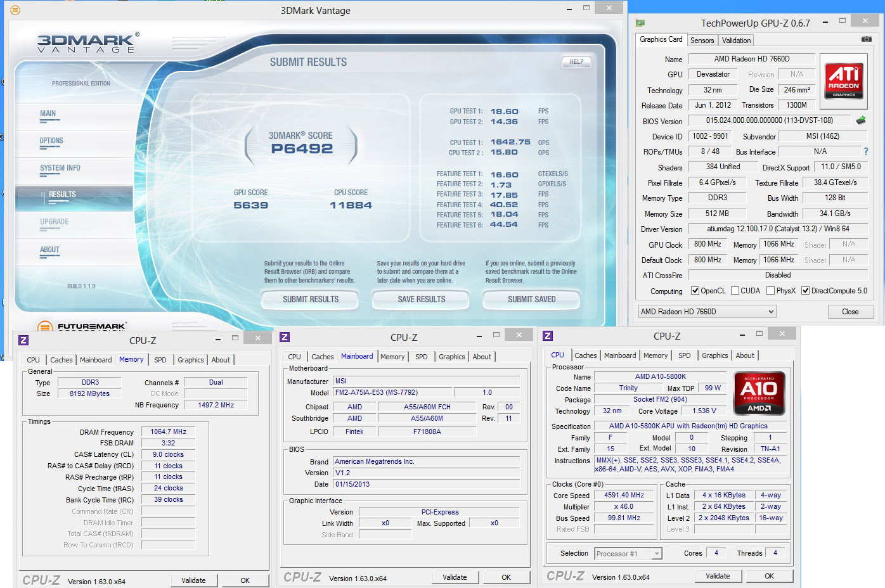This screenshot has height=588, width=885.
Task: Click the Core Speed value 4591.40 MHz
Action: coord(624,495)
